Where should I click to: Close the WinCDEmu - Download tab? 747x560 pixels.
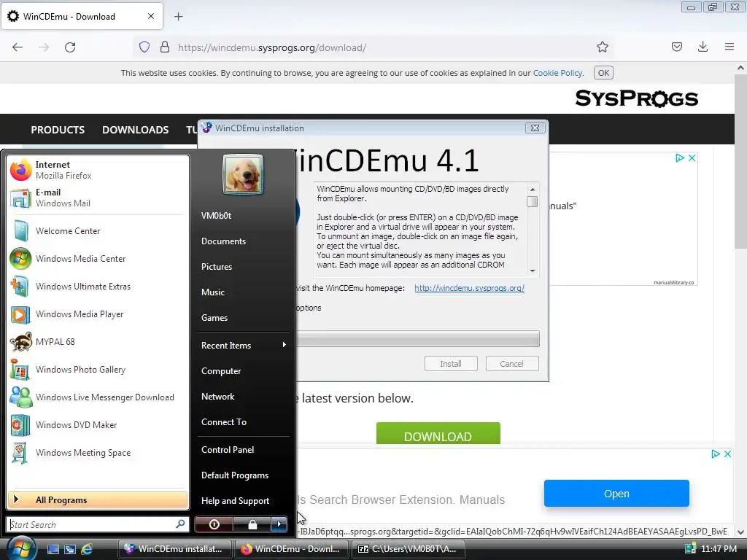150,16
